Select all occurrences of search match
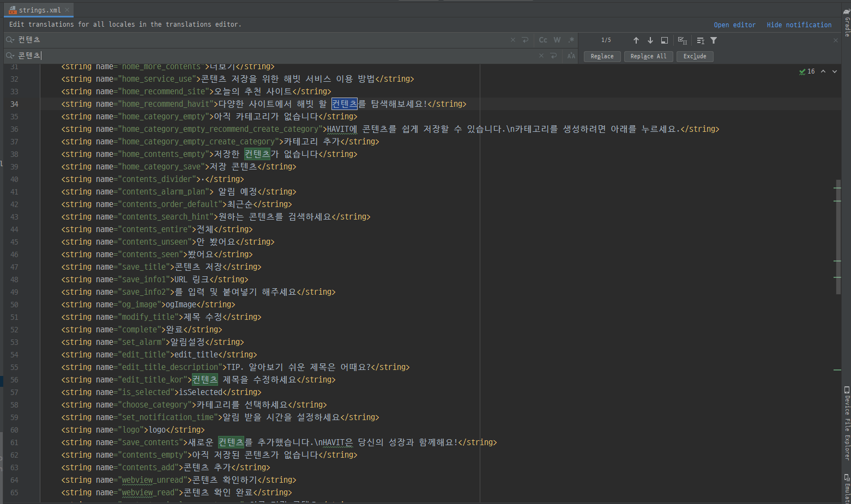This screenshot has width=851, height=504. 682,40
